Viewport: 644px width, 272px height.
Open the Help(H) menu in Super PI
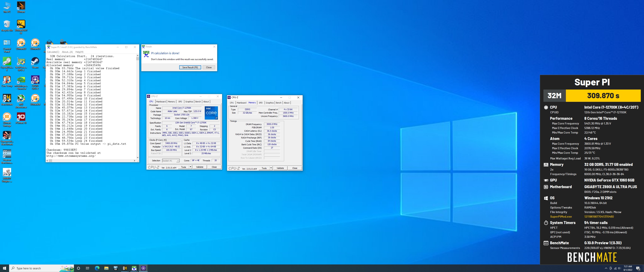[x=79, y=52]
